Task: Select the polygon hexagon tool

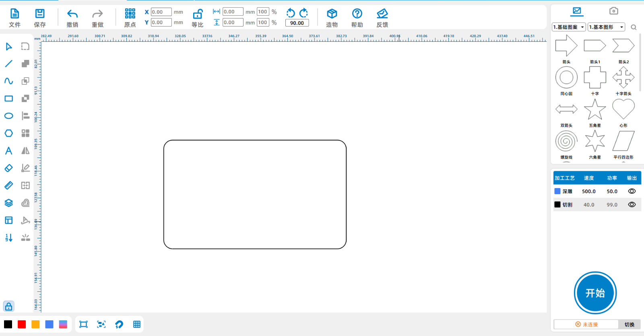Action: 8,133
